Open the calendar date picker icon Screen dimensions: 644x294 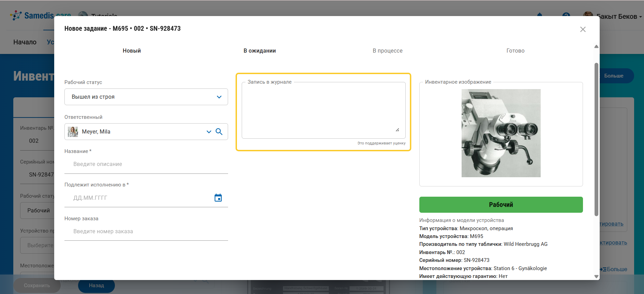pos(218,198)
